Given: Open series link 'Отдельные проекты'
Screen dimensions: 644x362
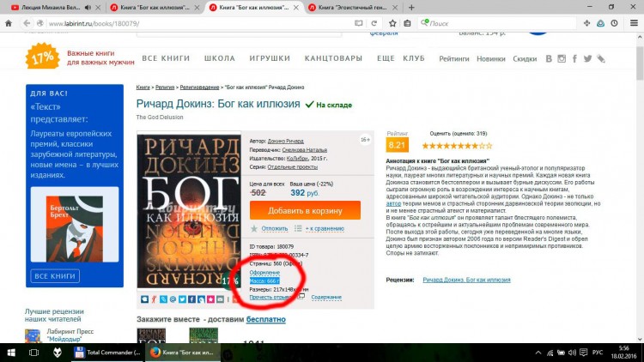Looking at the screenshot, I should (x=293, y=166).
